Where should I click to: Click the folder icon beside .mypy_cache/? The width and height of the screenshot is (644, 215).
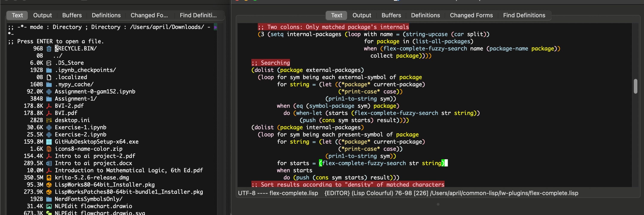click(x=49, y=84)
